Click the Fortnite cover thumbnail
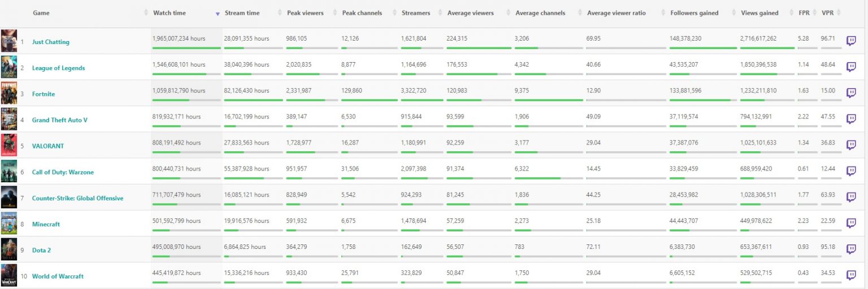 (x=9, y=93)
